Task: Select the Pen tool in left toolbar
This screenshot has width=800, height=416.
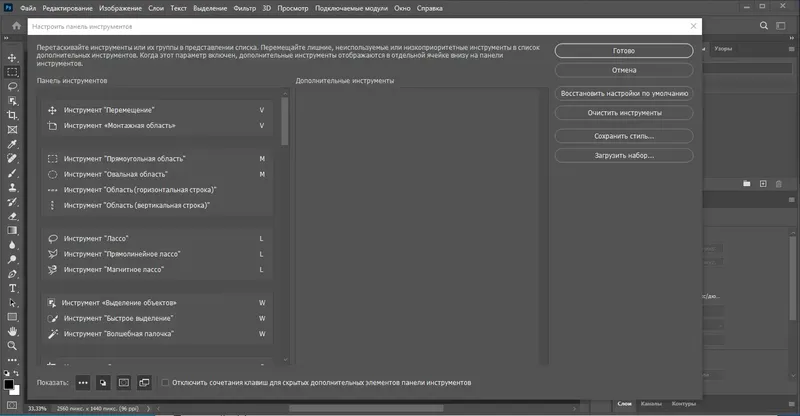Action: pos(12,274)
